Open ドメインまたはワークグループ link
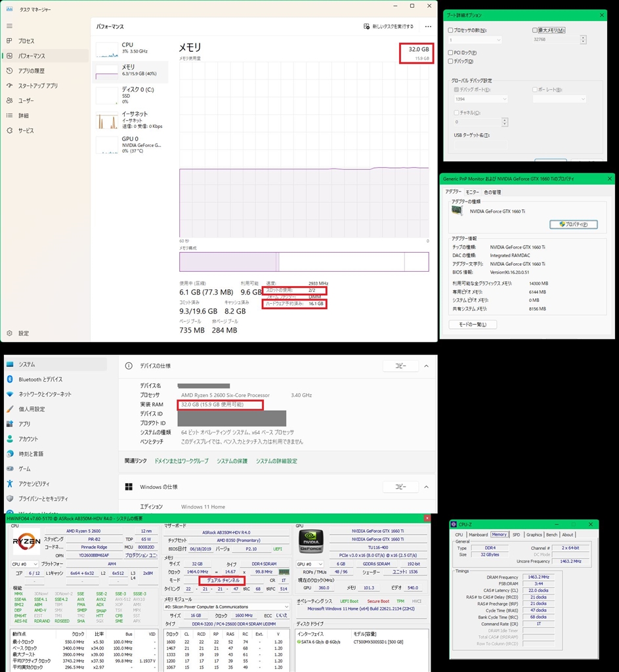Screen dimensions: 619x672 coord(181,461)
